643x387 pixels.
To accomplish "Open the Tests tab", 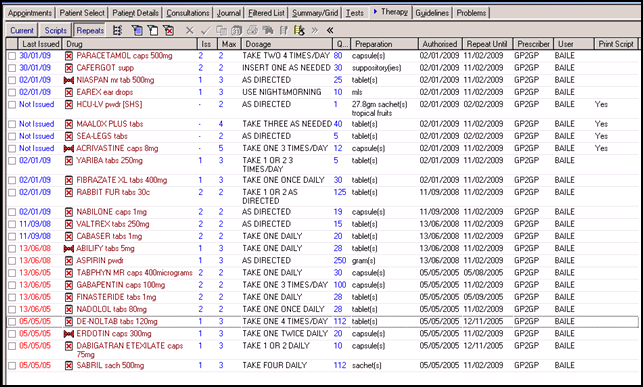I will pos(355,13).
